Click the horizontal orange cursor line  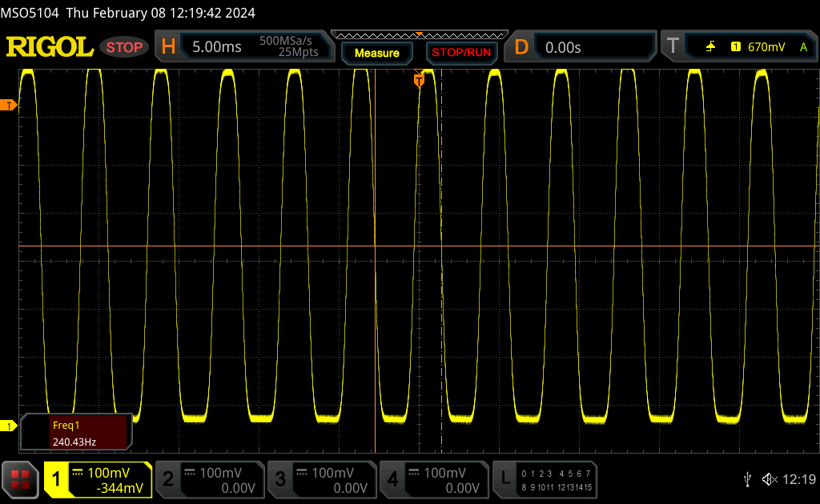point(420,246)
